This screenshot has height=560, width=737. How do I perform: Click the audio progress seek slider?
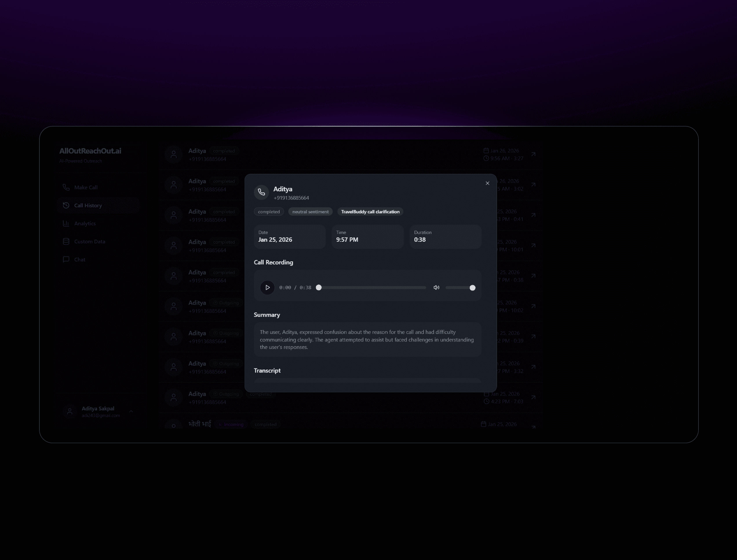372,287
